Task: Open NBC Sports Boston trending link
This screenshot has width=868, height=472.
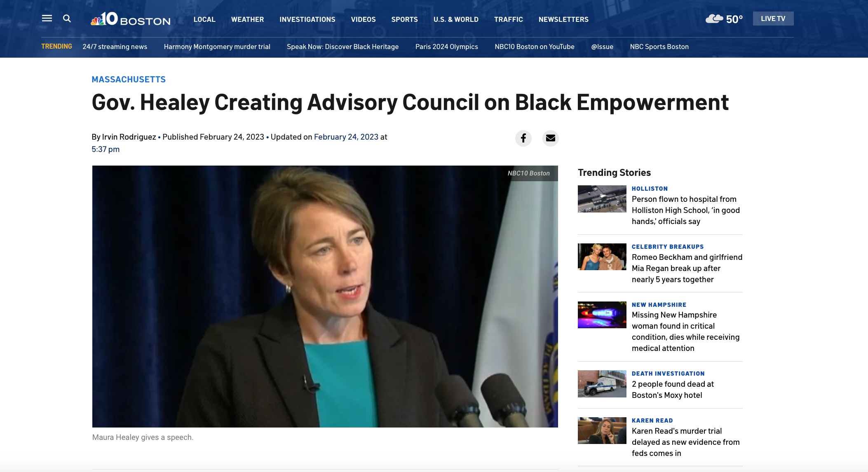Action: [659, 47]
